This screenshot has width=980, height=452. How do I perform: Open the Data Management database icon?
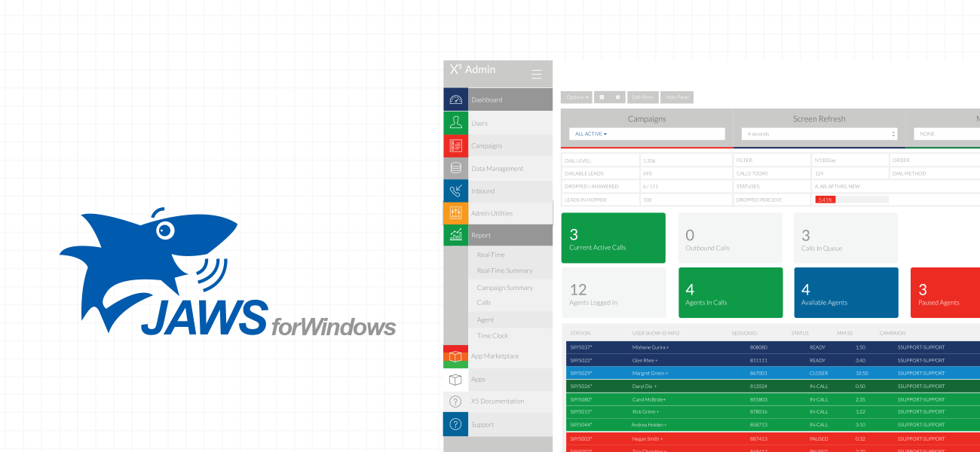pos(455,168)
